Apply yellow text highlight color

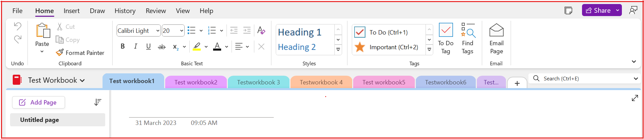pyautogui.click(x=197, y=47)
